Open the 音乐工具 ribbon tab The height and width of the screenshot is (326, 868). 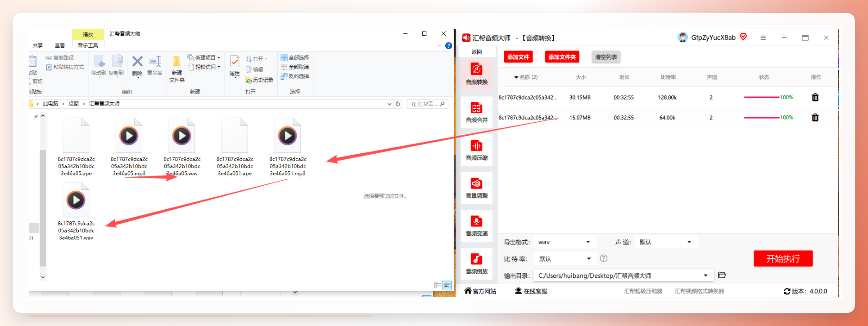(x=88, y=46)
